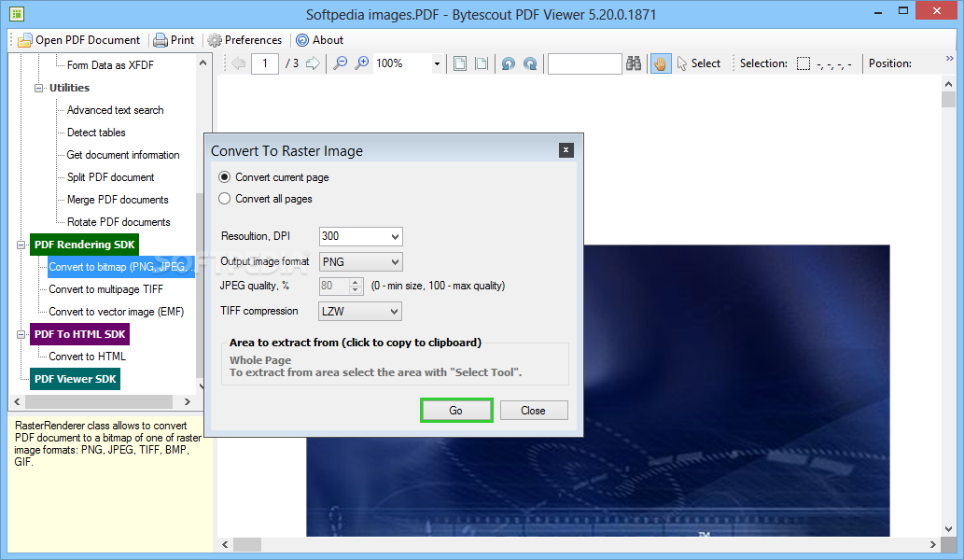The width and height of the screenshot is (964, 560).
Task: Click document horizontal scroll left arrow
Action: click(226, 545)
